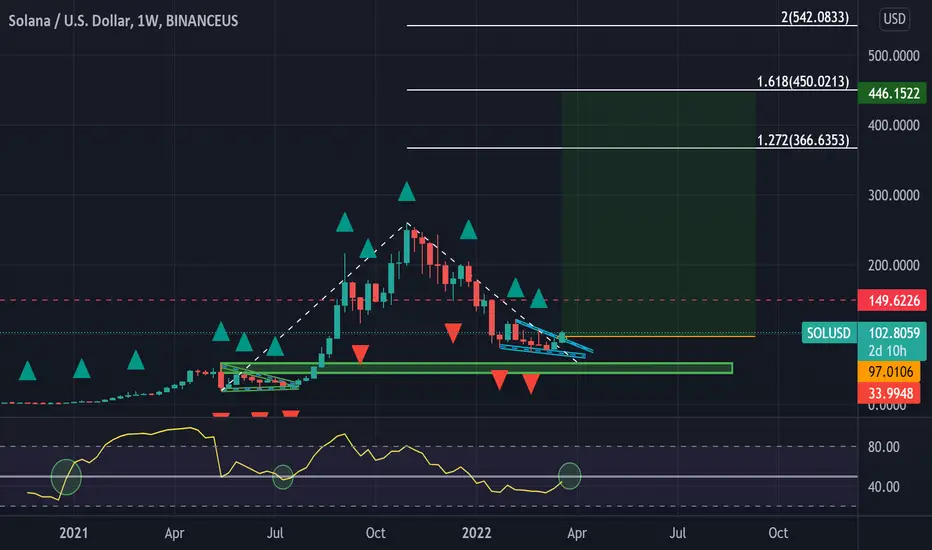Select the green circle highlight on RSI near July
932x550 pixels.
[x=283, y=477]
